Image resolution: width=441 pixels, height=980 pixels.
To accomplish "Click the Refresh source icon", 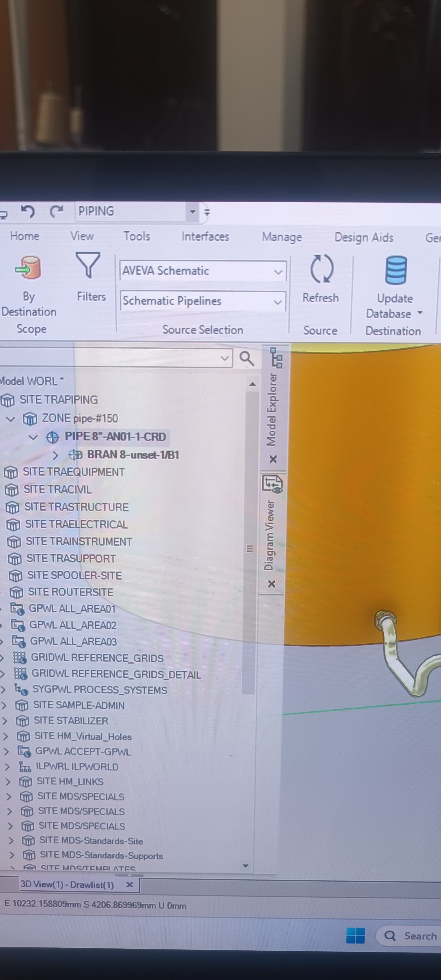I will click(321, 269).
